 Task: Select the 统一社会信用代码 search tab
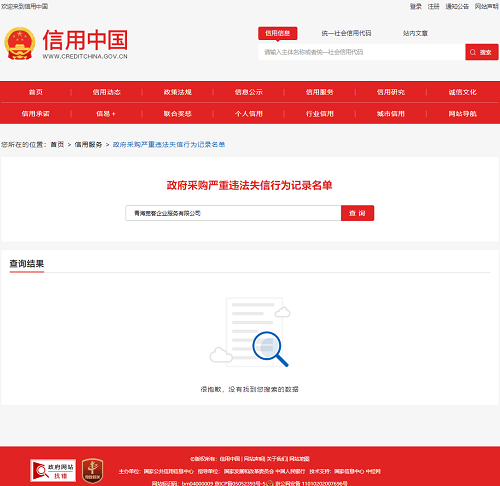click(346, 33)
